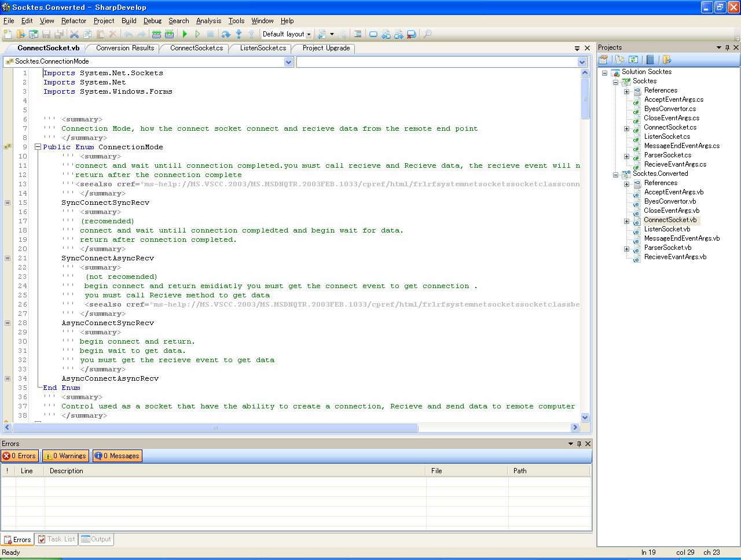
Task: Open Properties icon in Projects panel toolbar
Action: click(603, 60)
